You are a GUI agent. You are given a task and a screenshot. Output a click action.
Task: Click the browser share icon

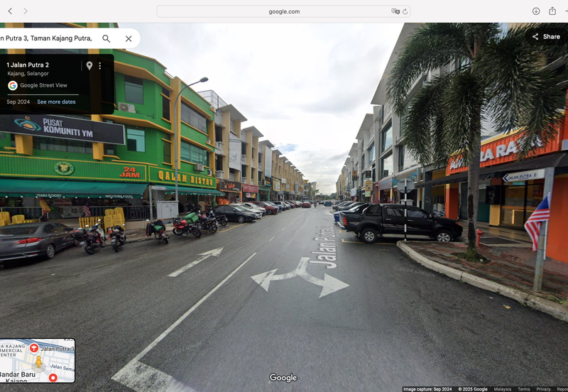(x=552, y=11)
